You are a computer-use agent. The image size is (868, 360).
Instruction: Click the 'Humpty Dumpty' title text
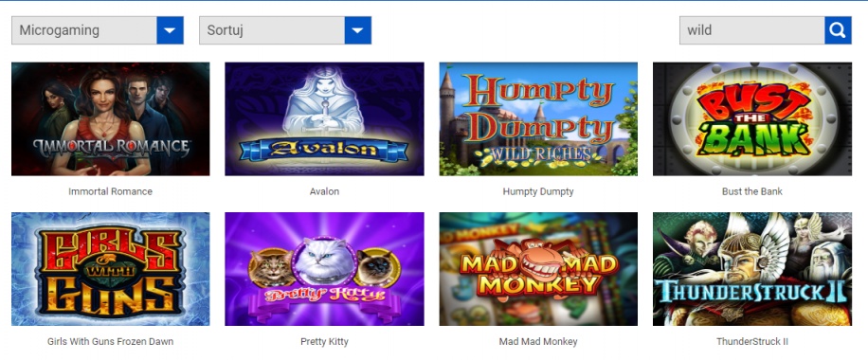pyautogui.click(x=538, y=191)
